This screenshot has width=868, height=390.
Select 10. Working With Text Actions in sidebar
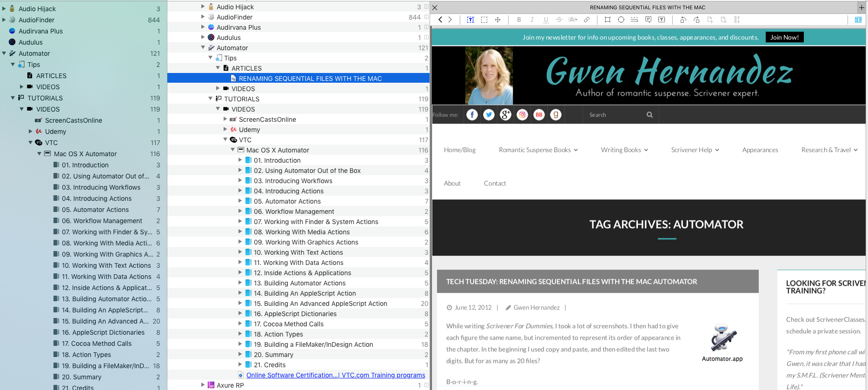click(x=106, y=265)
